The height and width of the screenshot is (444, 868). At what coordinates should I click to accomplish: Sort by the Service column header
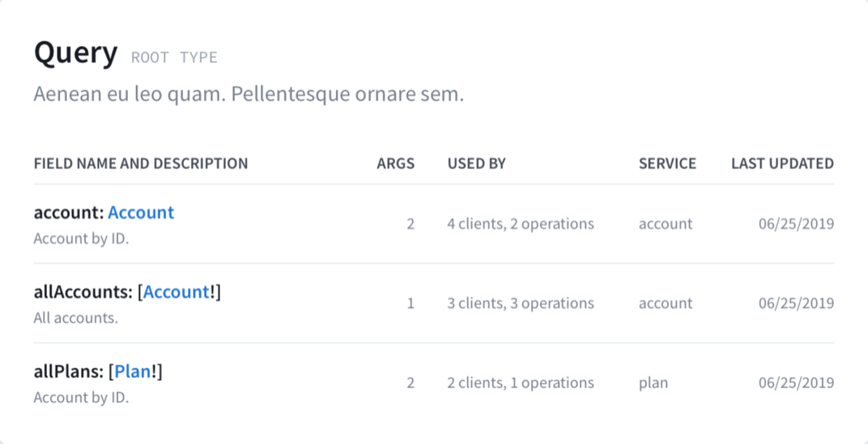click(667, 164)
